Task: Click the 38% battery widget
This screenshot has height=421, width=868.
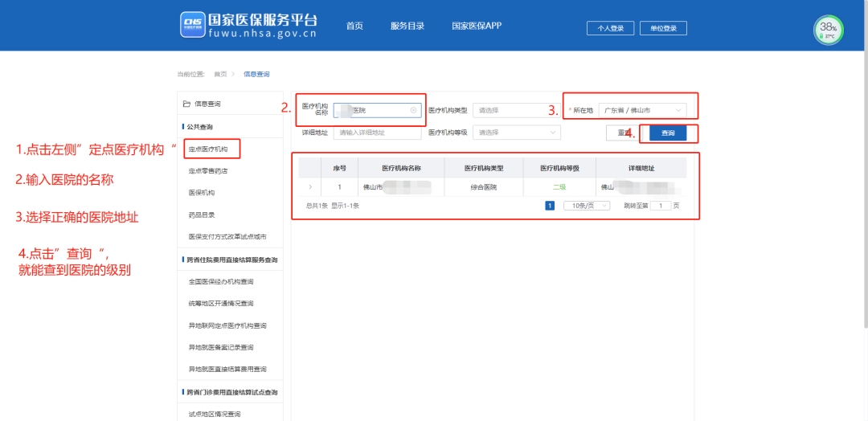Action: (829, 31)
